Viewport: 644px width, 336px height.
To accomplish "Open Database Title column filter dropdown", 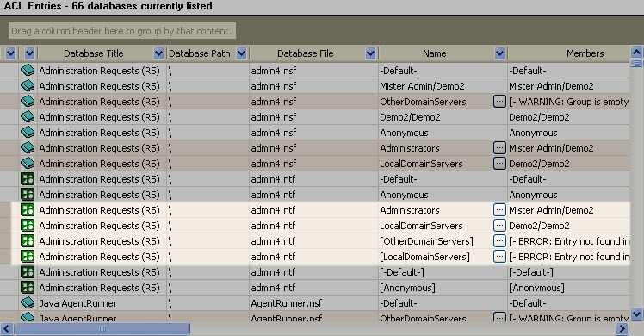I will [158, 53].
